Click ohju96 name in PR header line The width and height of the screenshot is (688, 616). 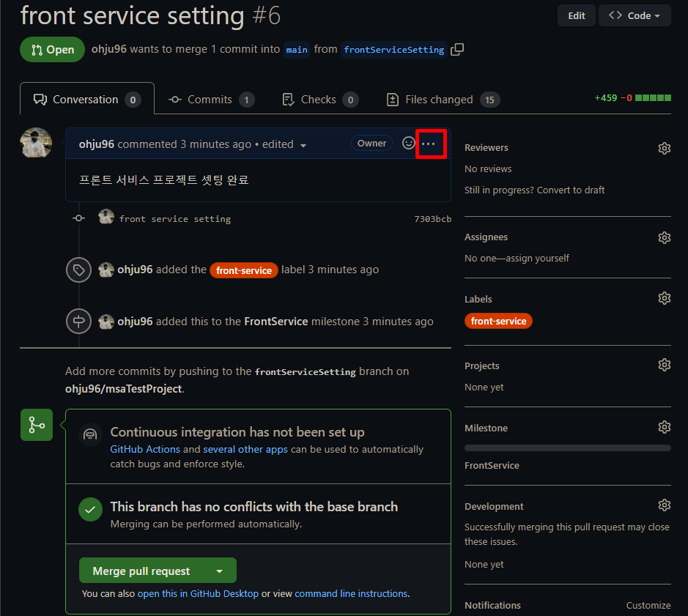(109, 49)
